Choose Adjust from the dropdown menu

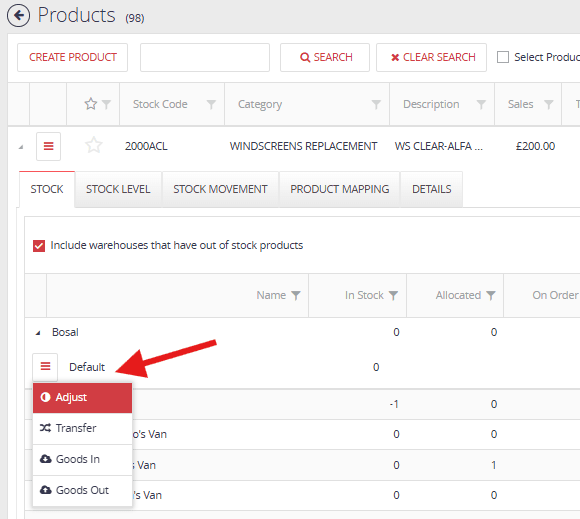point(82,398)
